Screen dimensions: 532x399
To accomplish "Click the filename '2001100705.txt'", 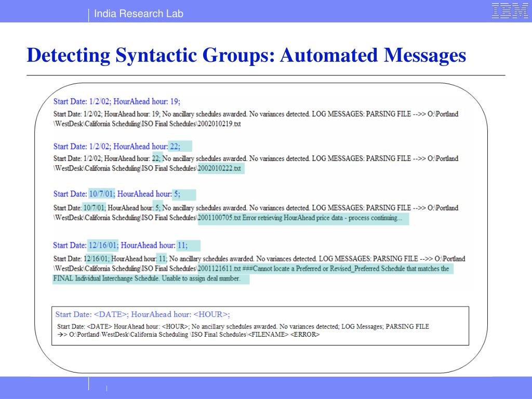I will pyautogui.click(x=219, y=218).
